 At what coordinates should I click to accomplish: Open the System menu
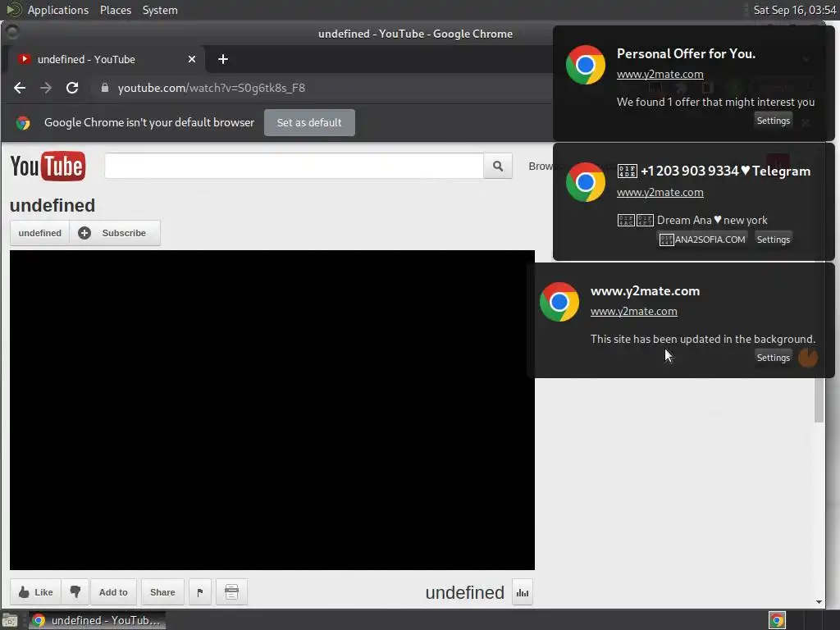160,10
